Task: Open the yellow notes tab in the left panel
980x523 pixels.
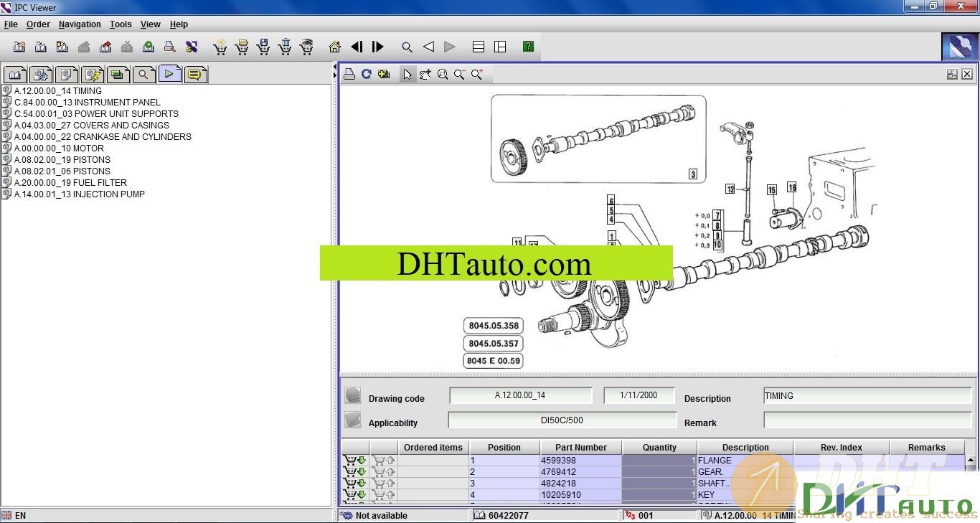Action: point(196,74)
